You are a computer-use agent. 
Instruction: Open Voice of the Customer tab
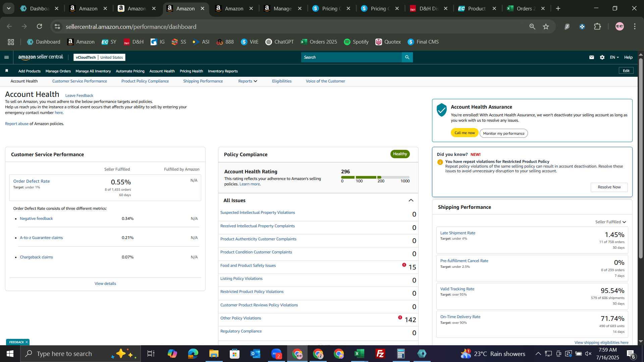tap(325, 81)
